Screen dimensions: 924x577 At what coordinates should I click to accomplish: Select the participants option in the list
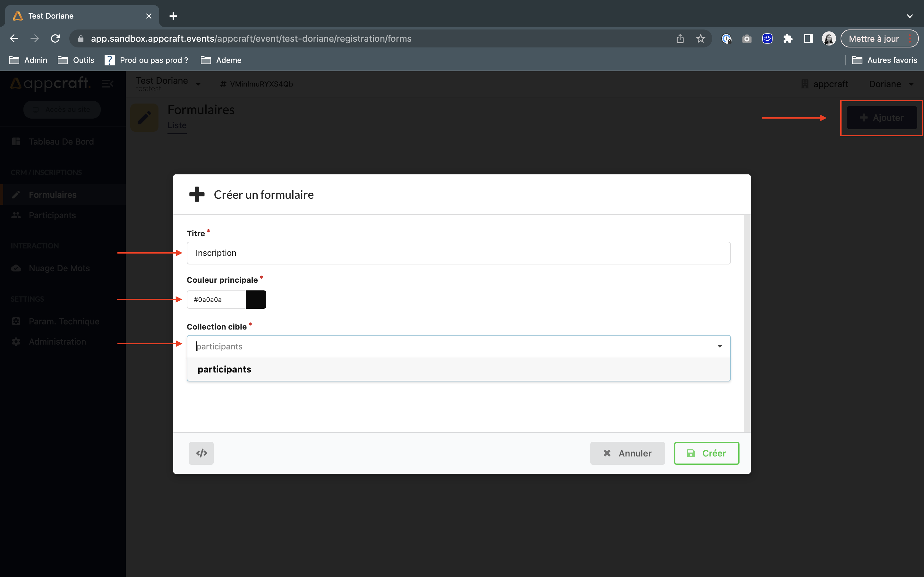coord(225,369)
